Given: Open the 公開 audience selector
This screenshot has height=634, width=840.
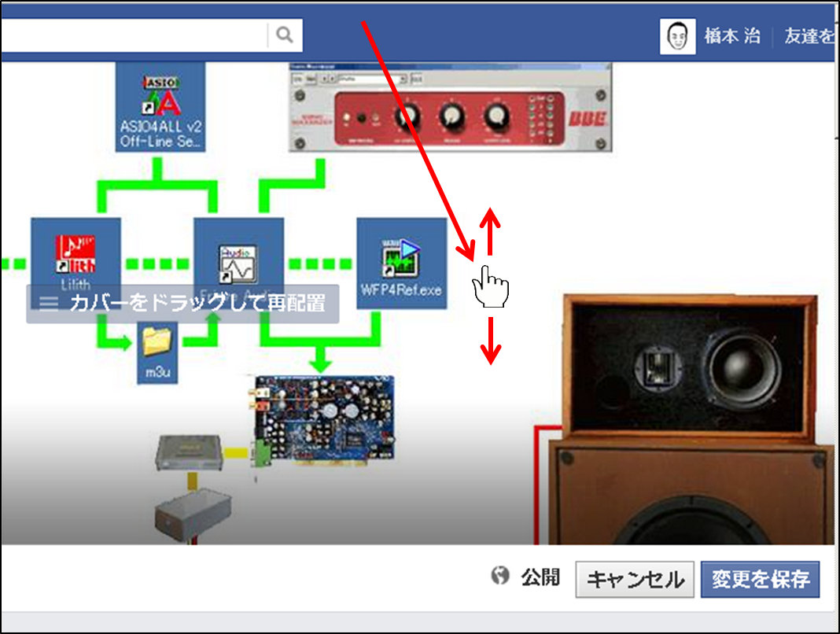Looking at the screenshot, I should pos(540,578).
